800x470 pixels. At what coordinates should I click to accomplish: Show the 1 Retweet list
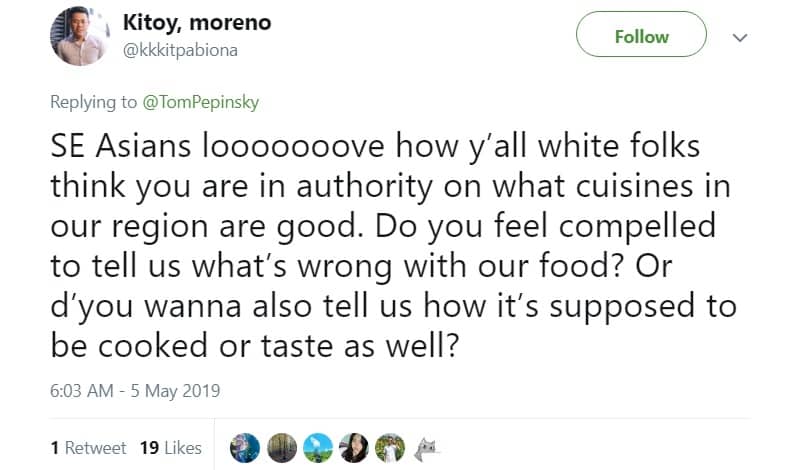coord(88,448)
